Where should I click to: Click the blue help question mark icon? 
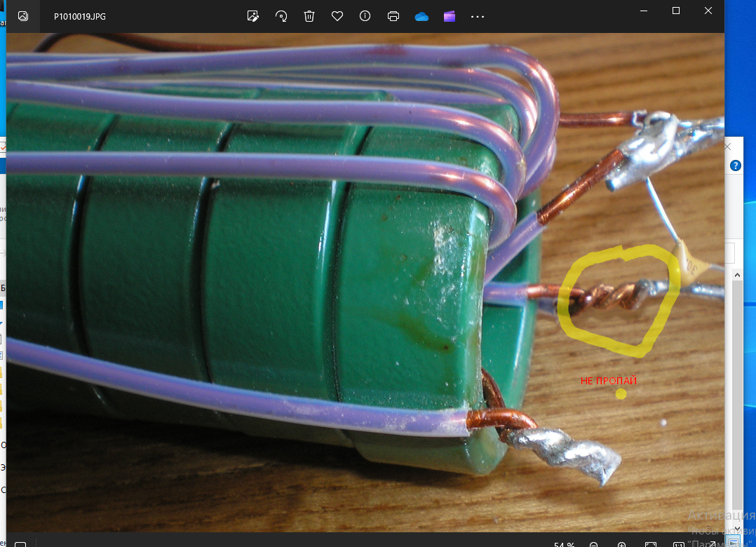(x=736, y=166)
